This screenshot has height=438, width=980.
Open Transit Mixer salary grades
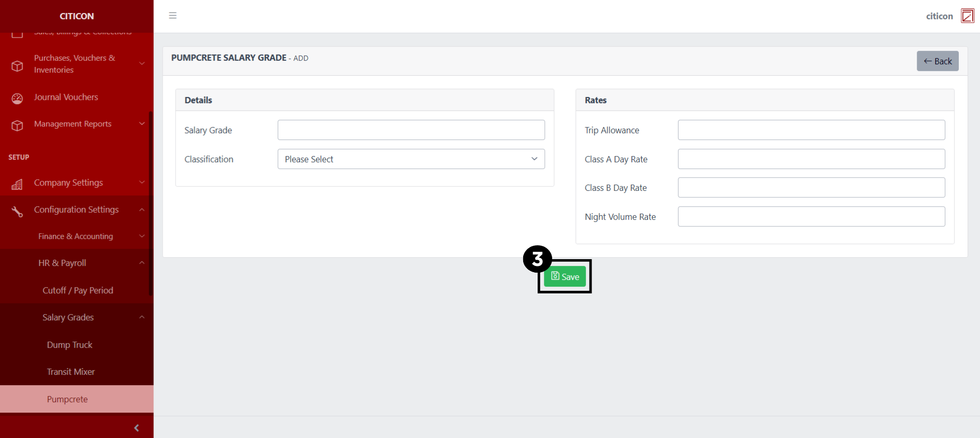(70, 372)
